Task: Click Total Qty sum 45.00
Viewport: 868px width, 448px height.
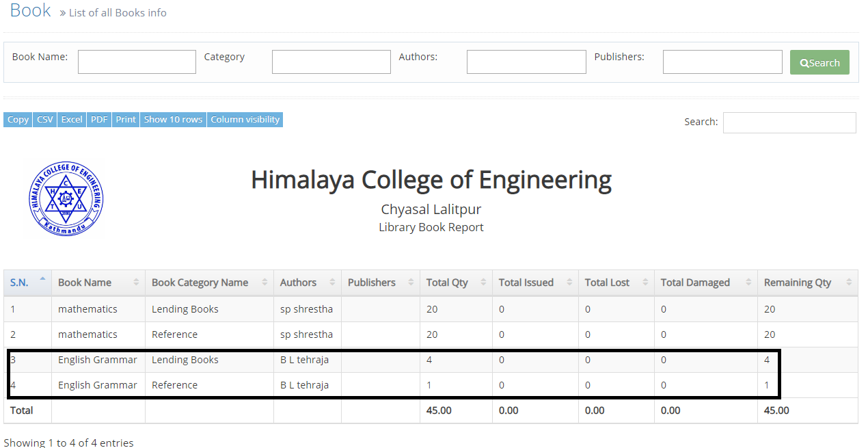Action: tap(439, 410)
